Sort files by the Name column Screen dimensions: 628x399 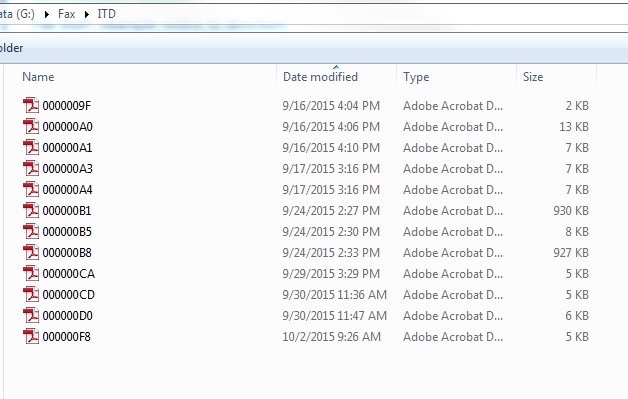click(38, 77)
